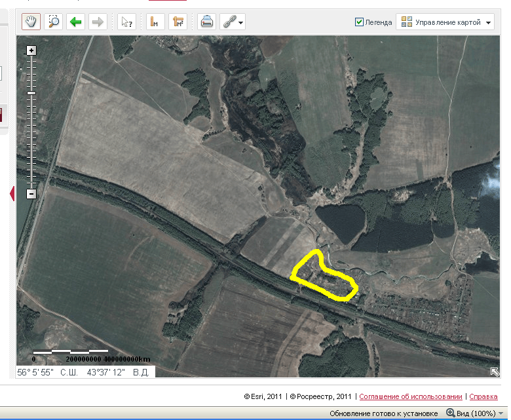The width and height of the screenshot is (511, 420).
Task: Expand the link tool dropdown arrow
Action: point(241,23)
